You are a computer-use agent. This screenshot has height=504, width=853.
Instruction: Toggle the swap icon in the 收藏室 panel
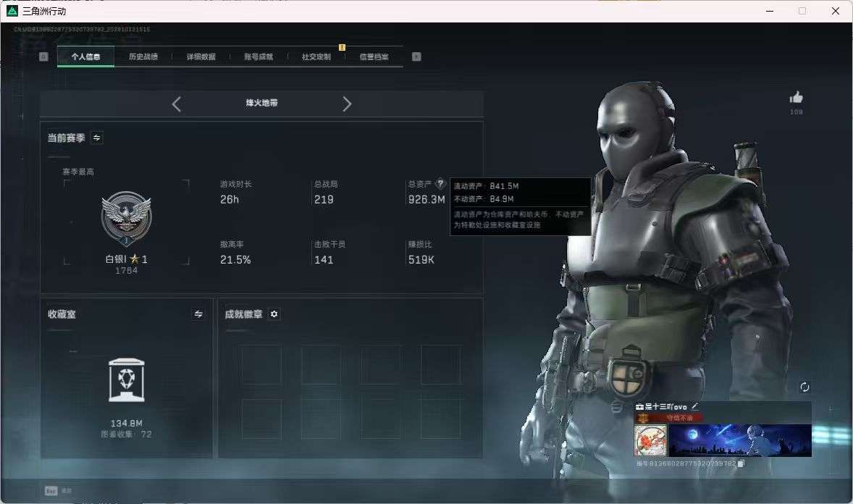[198, 314]
